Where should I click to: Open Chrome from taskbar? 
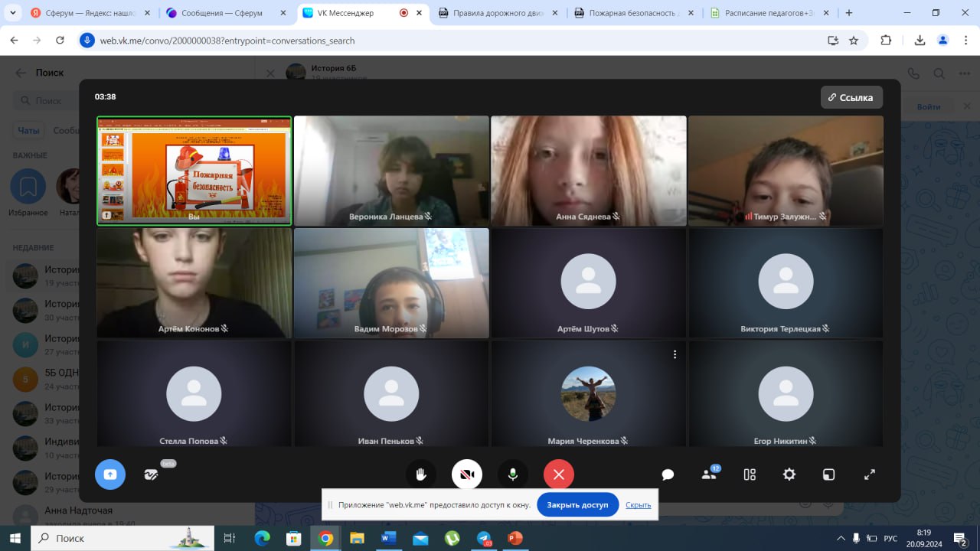[x=326, y=538]
